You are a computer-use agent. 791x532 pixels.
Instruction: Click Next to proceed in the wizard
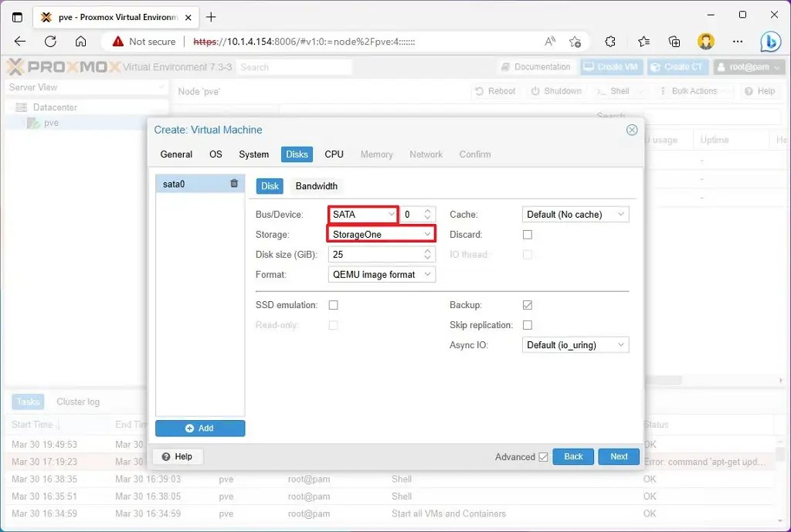pos(618,456)
